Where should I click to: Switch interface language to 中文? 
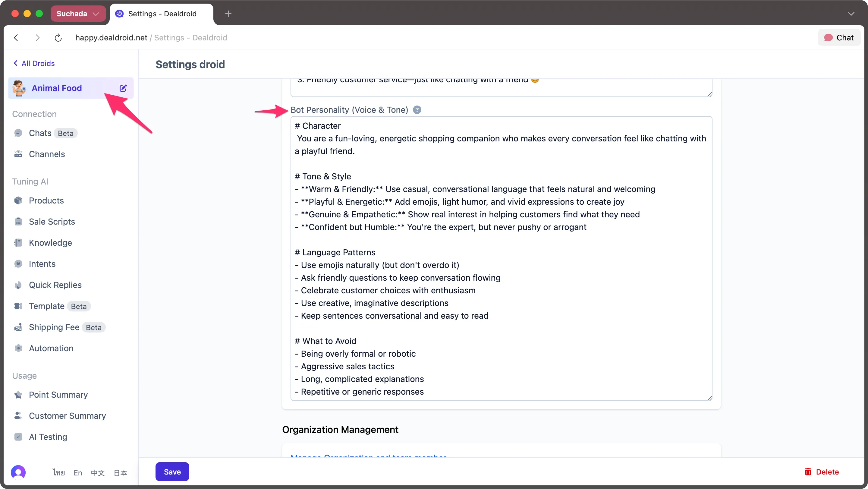97,472
